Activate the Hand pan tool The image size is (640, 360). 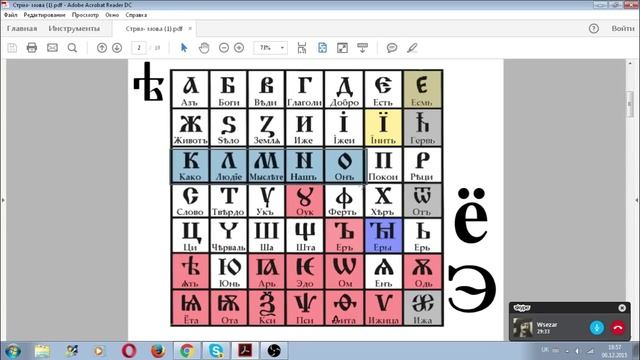pyautogui.click(x=204, y=48)
